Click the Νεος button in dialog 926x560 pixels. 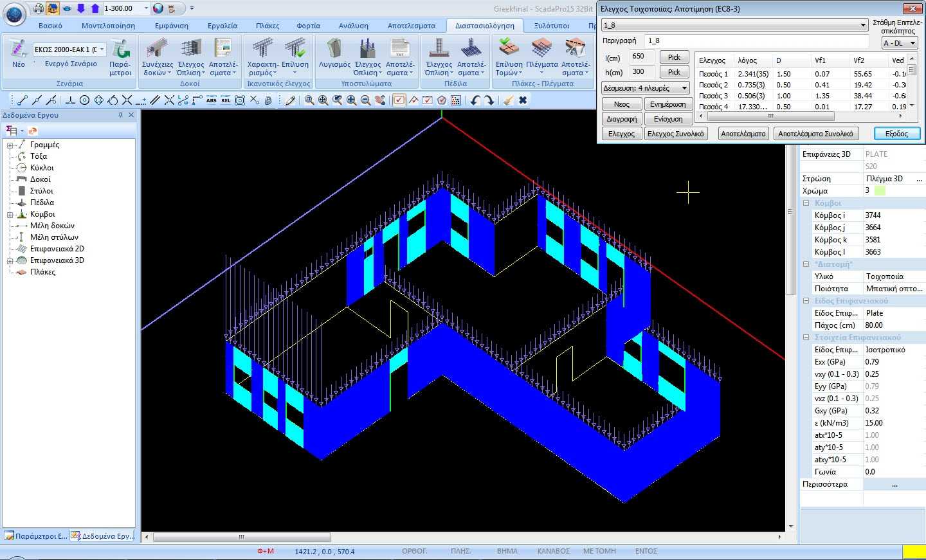[622, 104]
